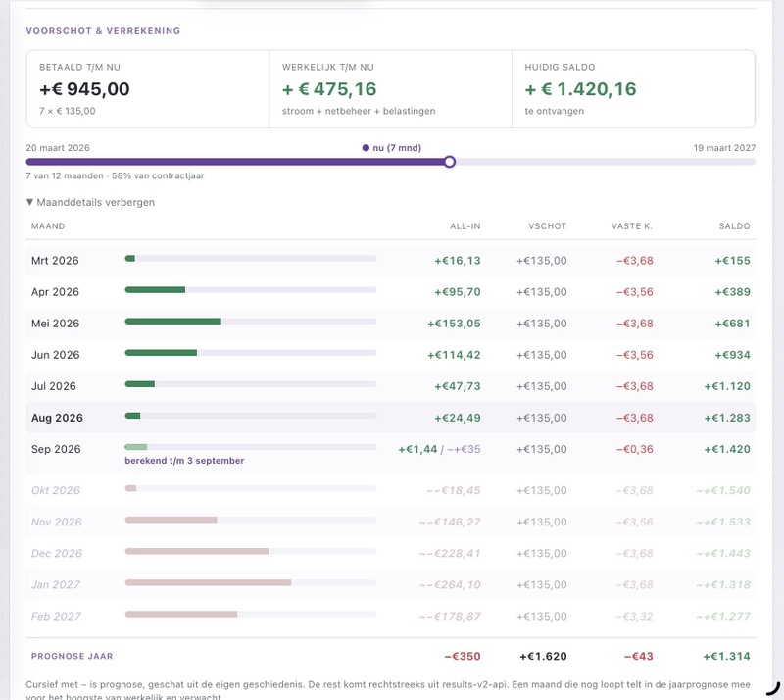Click the +€47,73 all-in value
The height and width of the screenshot is (700, 784).
coord(457,386)
